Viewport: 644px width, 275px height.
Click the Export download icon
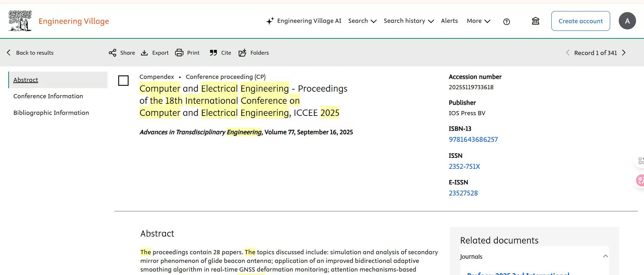[144, 53]
